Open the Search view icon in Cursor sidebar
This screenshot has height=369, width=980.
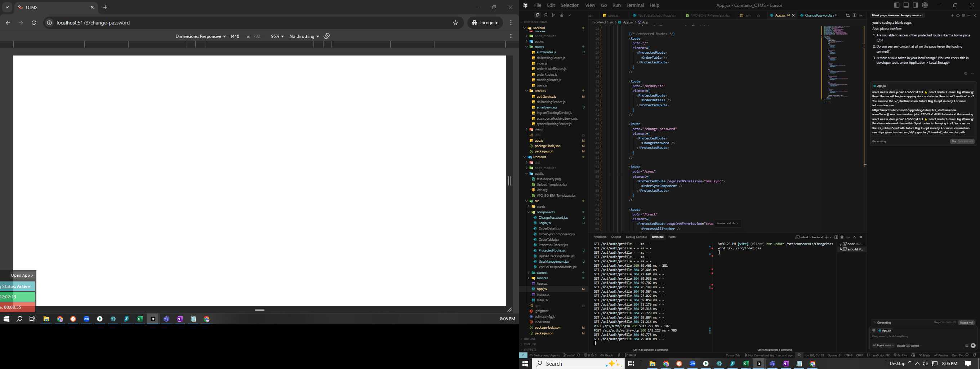pos(545,15)
